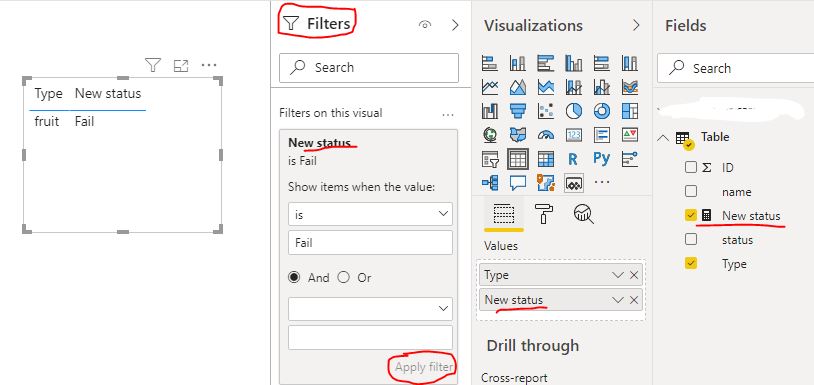The height and width of the screenshot is (385, 814).
Task: Pick the Area chart visualization
Action: tap(518, 87)
